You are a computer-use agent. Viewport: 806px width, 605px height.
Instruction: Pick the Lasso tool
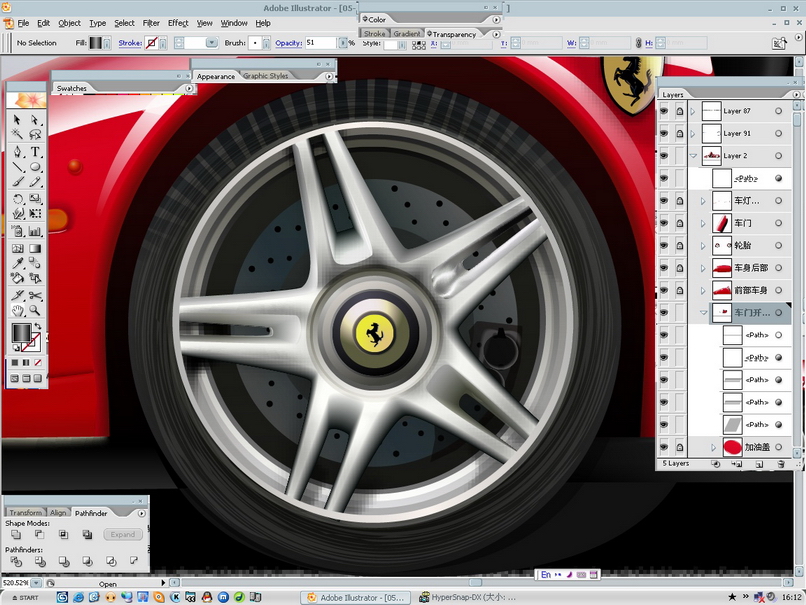coord(34,135)
